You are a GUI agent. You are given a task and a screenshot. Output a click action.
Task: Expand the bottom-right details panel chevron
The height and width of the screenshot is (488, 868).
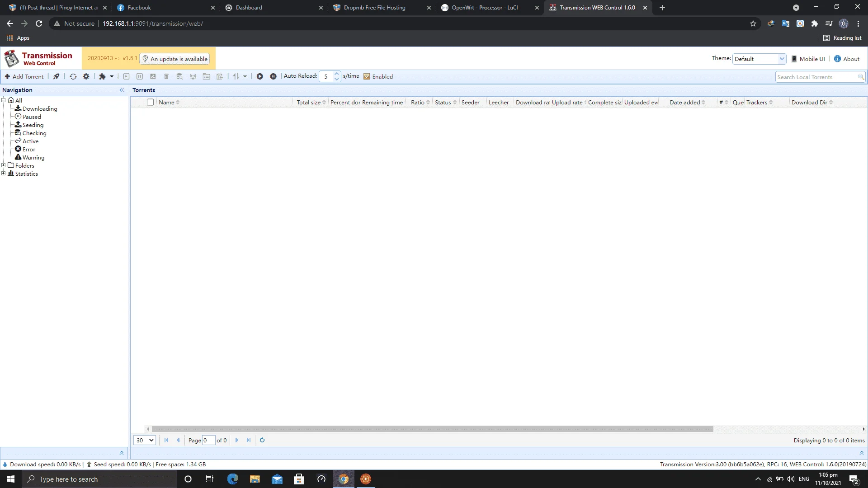pyautogui.click(x=861, y=453)
